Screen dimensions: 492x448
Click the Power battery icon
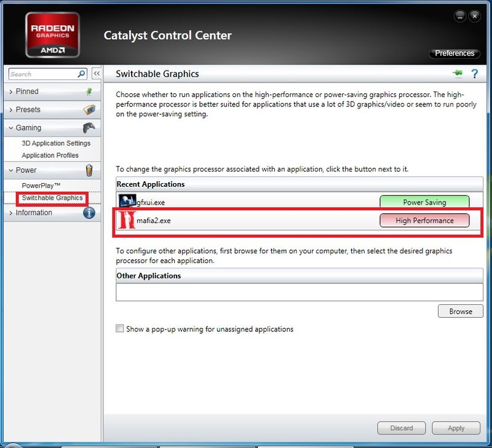pyautogui.click(x=89, y=170)
